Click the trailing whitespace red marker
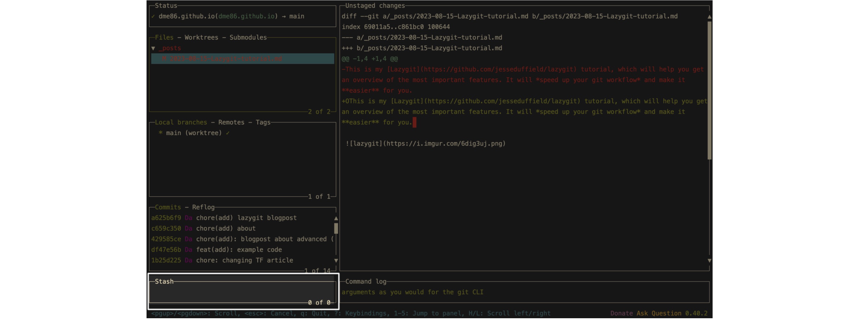 click(x=415, y=122)
